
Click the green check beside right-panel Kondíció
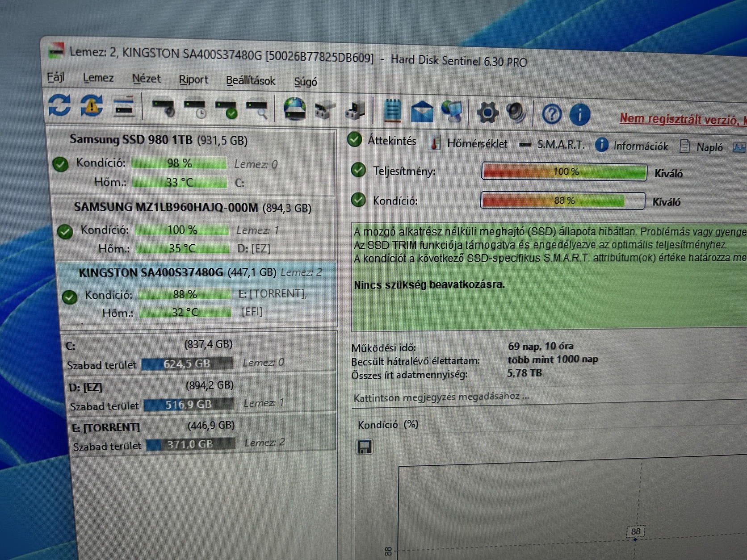[x=358, y=200]
